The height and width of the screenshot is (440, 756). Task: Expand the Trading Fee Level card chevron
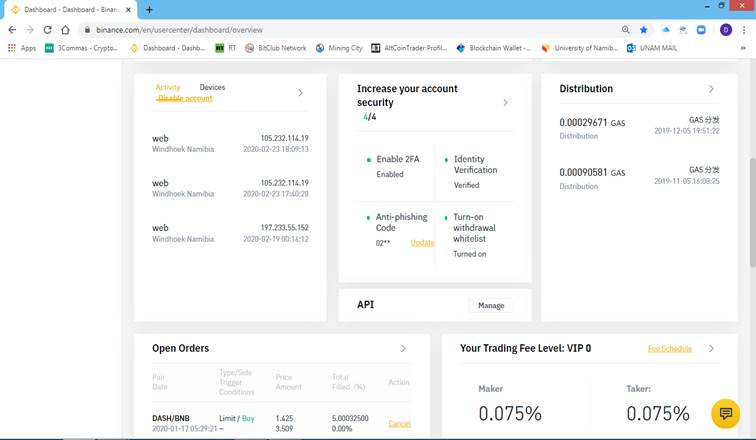pos(711,348)
